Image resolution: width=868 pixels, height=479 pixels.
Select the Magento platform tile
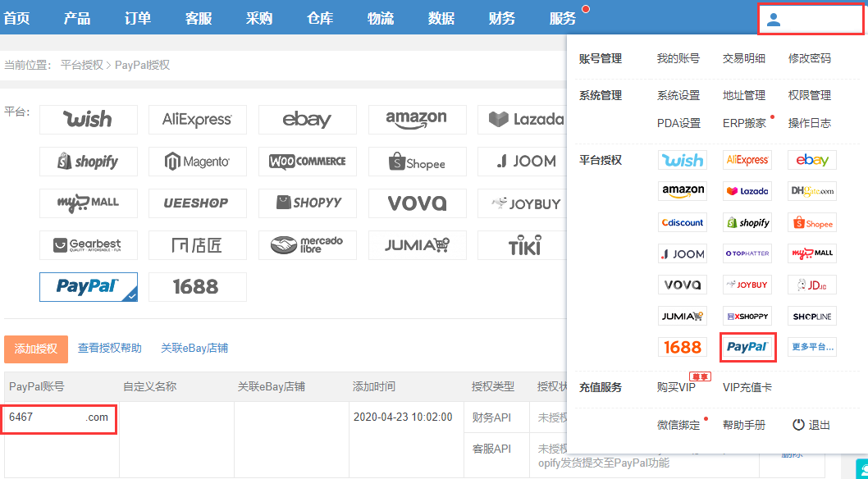[x=198, y=162]
